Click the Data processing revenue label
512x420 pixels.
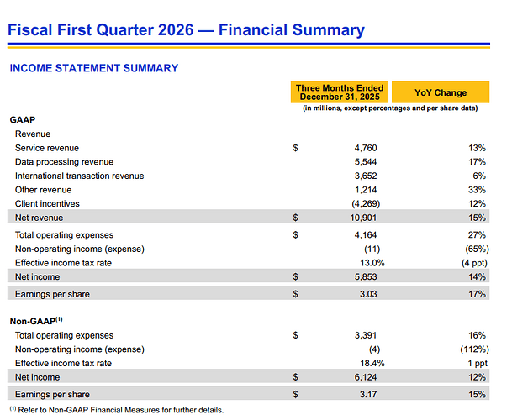(x=65, y=162)
